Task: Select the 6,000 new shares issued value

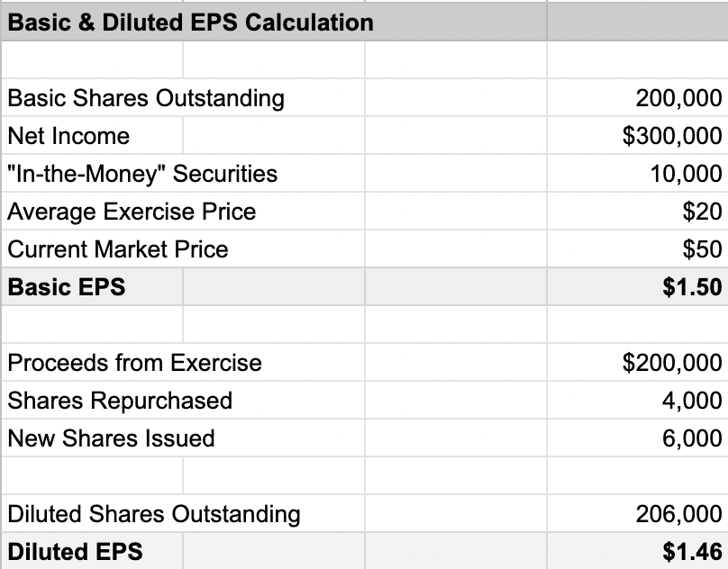Action: point(691,438)
